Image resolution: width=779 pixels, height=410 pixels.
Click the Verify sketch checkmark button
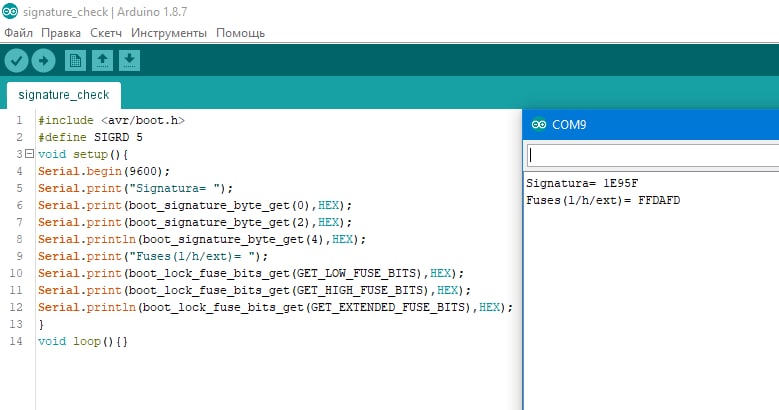[x=16, y=61]
